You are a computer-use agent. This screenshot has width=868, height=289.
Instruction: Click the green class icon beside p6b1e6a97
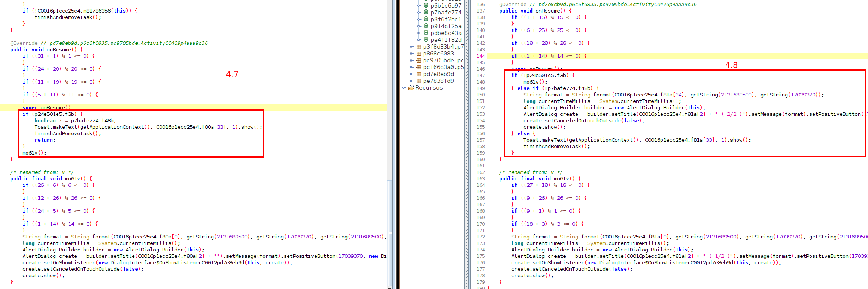pos(426,5)
